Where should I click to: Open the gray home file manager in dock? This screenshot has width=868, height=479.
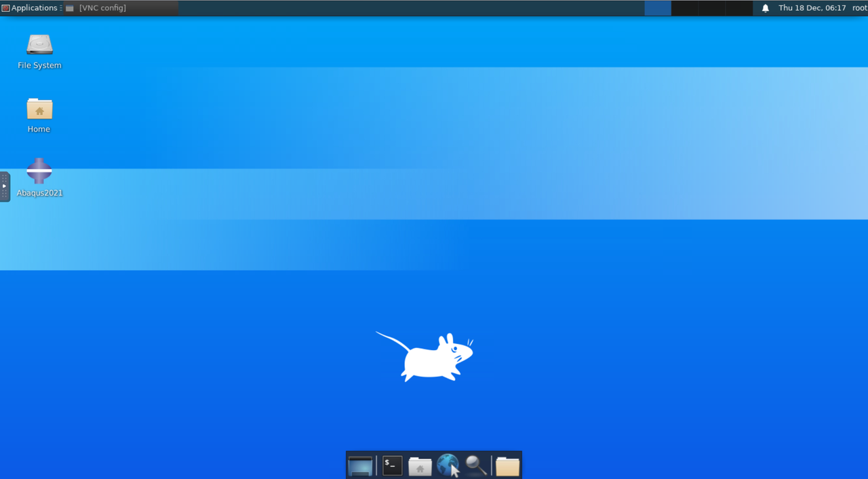(420, 465)
